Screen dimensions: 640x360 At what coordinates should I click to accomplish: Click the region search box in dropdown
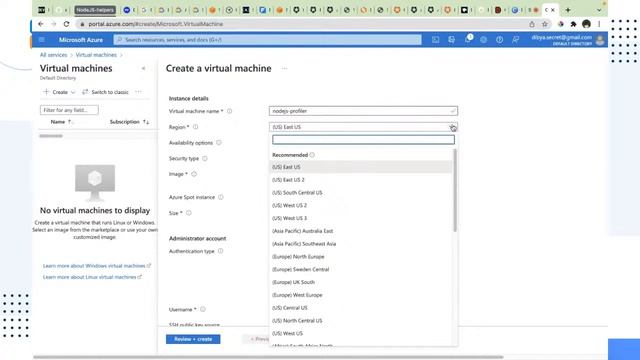point(363,140)
